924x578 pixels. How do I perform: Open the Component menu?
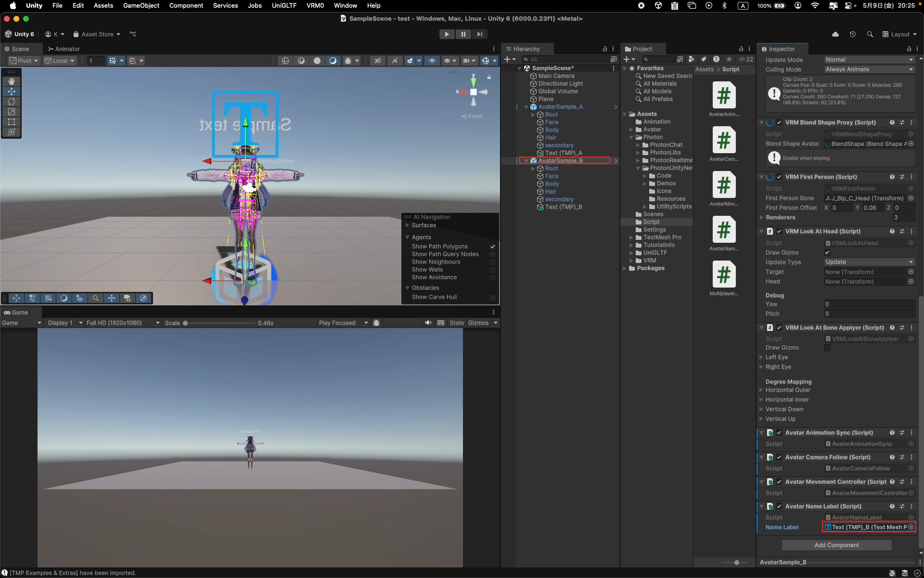[x=186, y=6]
